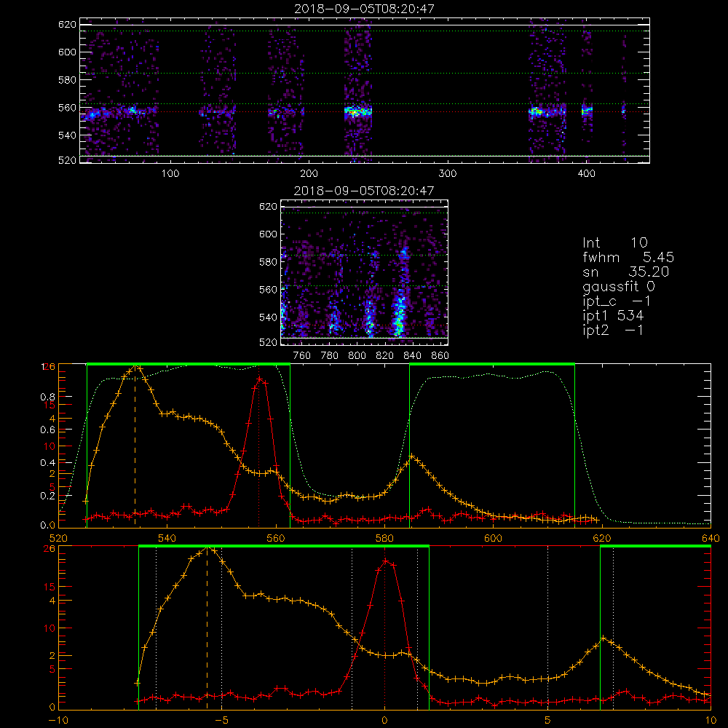
Task: Click white y-axis label 0.4
Action: click(x=48, y=463)
